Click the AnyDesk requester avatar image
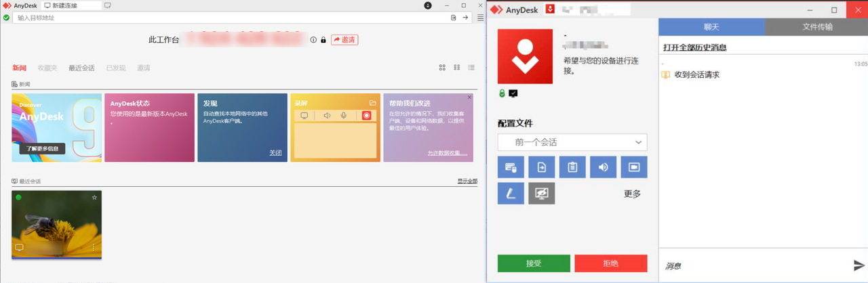 point(526,57)
